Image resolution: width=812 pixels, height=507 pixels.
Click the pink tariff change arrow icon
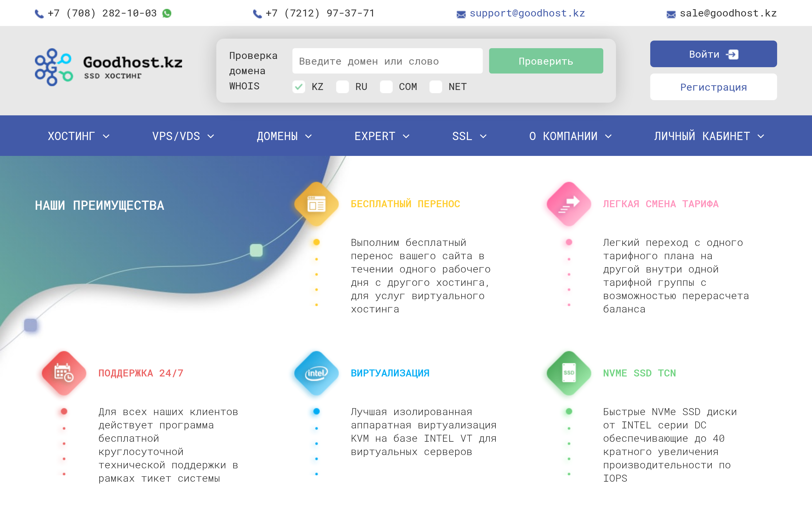(x=569, y=204)
